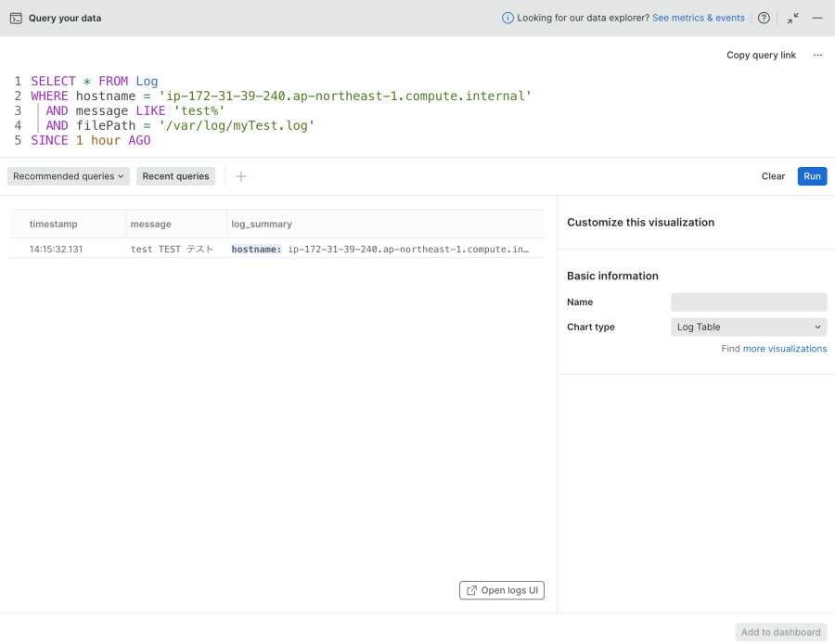The width and height of the screenshot is (835, 644).
Task: Expand Recommended queries dropdown
Action: point(68,176)
